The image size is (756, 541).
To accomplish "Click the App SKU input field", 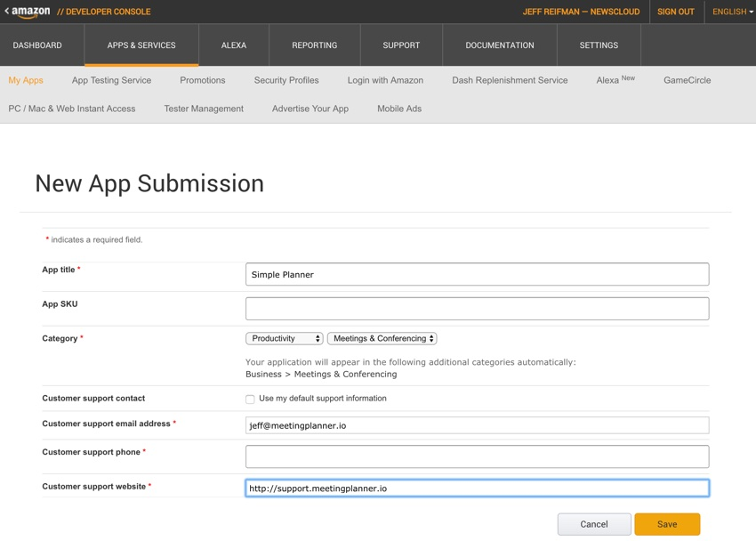I will coord(478,309).
